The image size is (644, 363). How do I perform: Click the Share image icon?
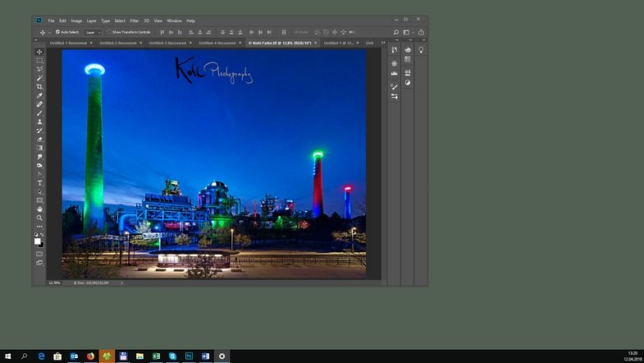tap(421, 32)
